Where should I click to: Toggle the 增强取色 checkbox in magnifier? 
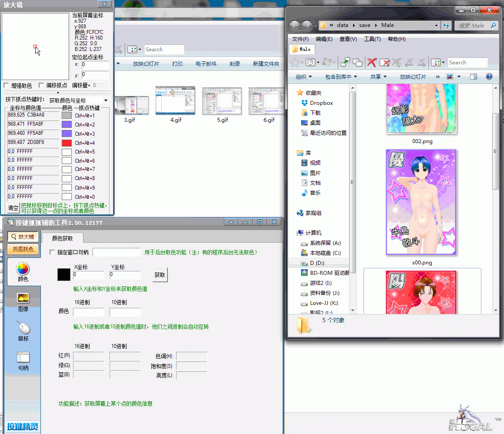6,85
